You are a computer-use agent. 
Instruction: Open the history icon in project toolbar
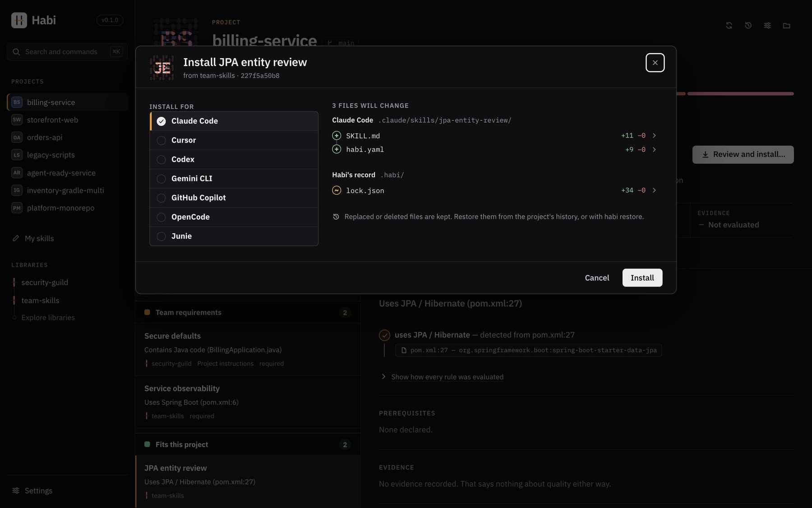(x=748, y=26)
